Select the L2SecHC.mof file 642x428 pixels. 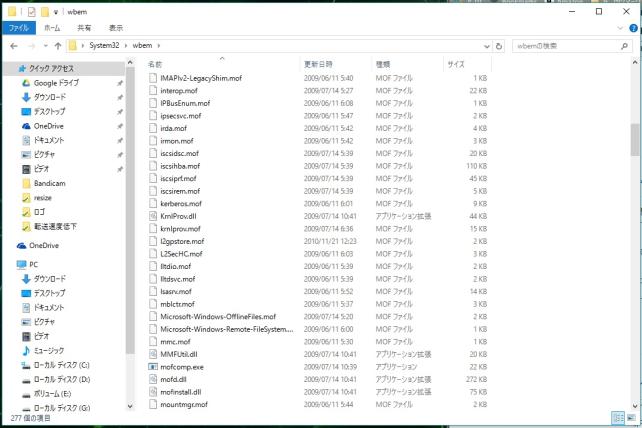(x=181, y=254)
